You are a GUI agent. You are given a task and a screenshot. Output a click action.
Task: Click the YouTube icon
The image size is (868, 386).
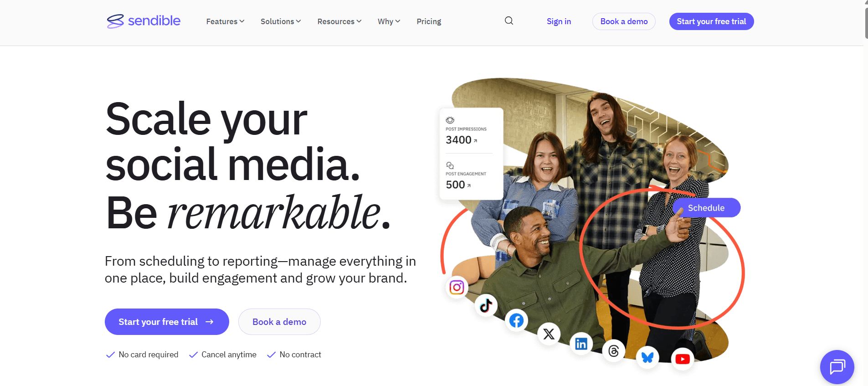tap(682, 359)
